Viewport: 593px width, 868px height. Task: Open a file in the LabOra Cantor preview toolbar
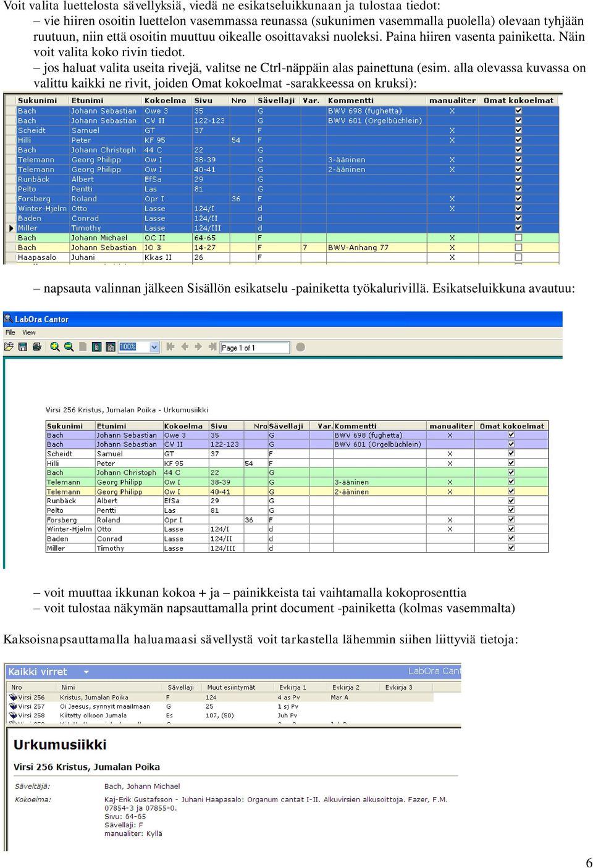(x=9, y=347)
